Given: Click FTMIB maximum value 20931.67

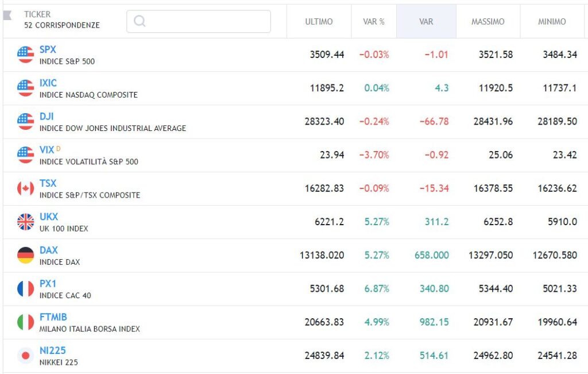Looking at the screenshot, I should [x=493, y=322].
